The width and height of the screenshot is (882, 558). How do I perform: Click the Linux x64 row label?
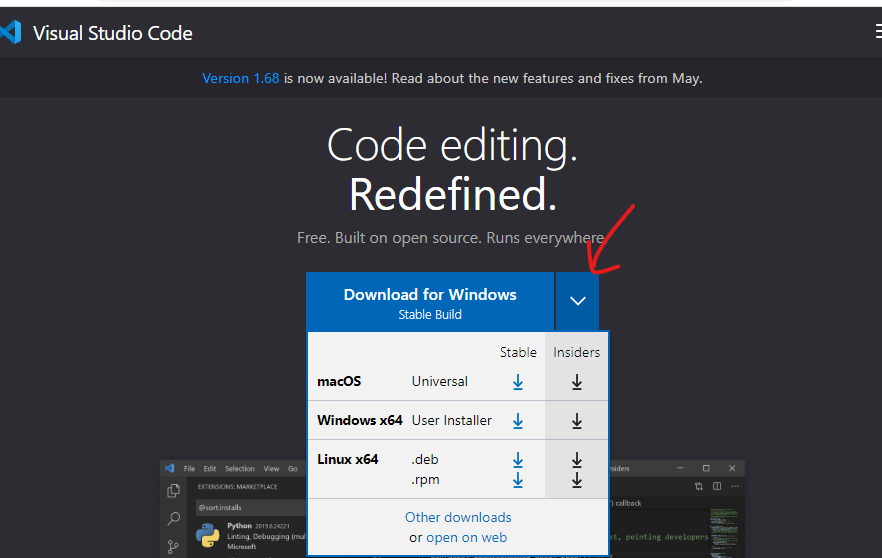pos(348,459)
